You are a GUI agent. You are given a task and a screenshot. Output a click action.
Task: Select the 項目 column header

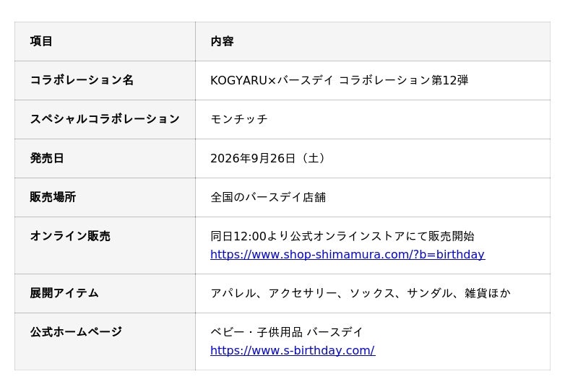click(x=41, y=41)
